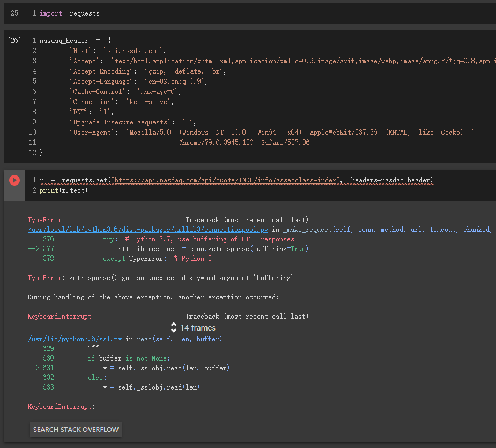
Task: Click the 'nasdaq_header = {' code line
Action: (x=75, y=41)
